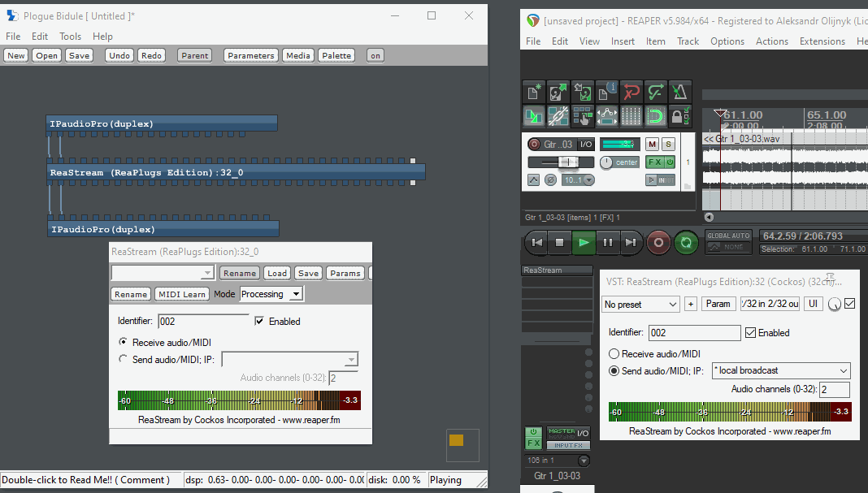Image resolution: width=868 pixels, height=493 pixels.
Task: Toggle FX bypass power button on Gtr track
Action: point(670,162)
